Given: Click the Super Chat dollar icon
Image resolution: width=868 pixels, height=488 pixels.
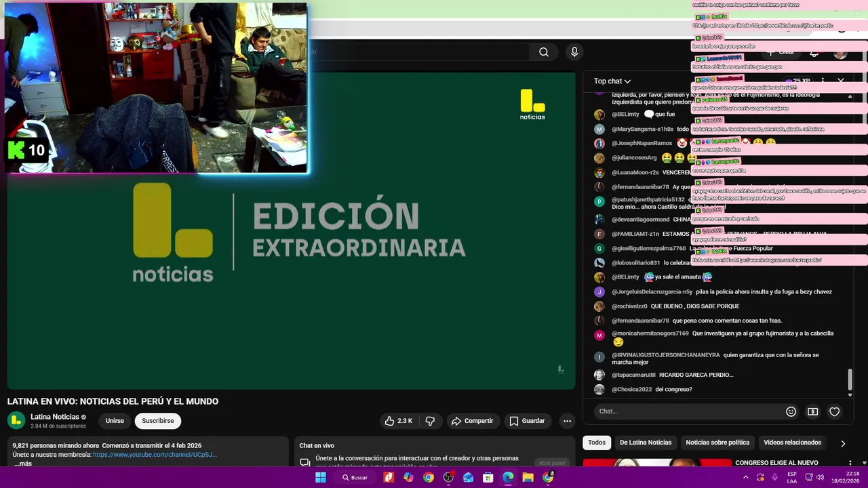Looking at the screenshot, I should coord(812,411).
